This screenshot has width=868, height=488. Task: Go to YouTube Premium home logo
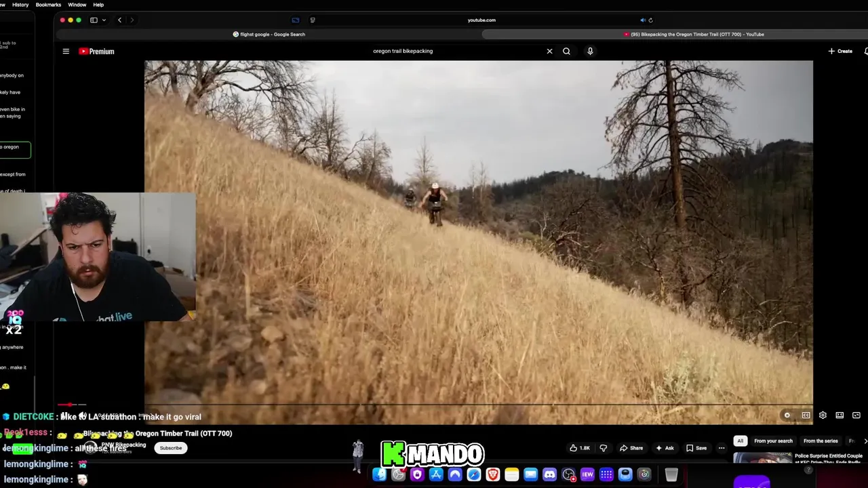(96, 52)
